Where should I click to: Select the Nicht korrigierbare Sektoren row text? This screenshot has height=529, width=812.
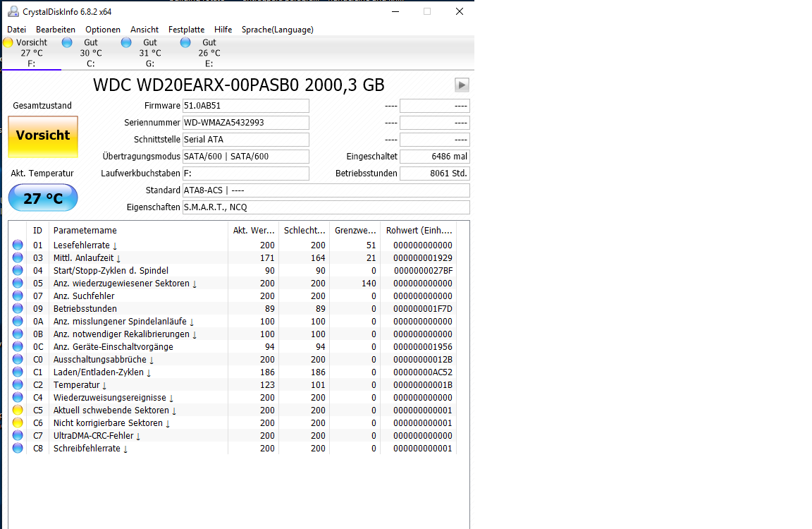(108, 422)
